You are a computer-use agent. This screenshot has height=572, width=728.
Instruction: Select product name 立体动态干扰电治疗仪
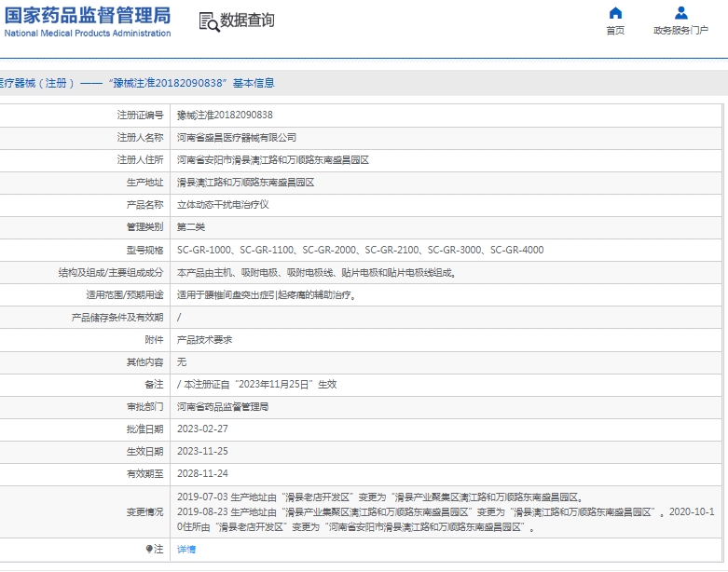223,205
